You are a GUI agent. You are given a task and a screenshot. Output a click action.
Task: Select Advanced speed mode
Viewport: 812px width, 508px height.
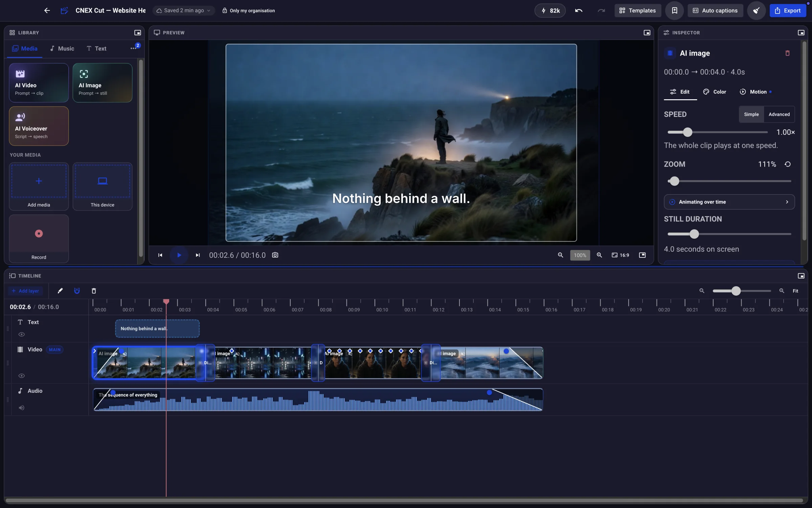[x=779, y=114]
